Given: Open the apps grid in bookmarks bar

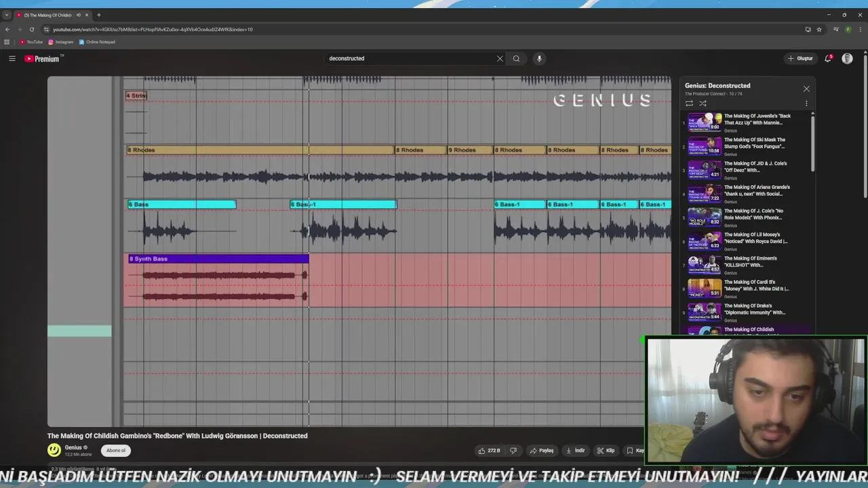Looking at the screenshot, I should coord(7,42).
